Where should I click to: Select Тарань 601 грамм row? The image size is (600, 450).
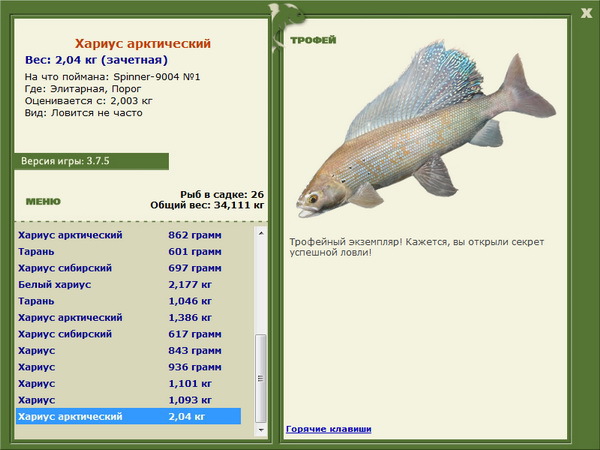(128, 251)
